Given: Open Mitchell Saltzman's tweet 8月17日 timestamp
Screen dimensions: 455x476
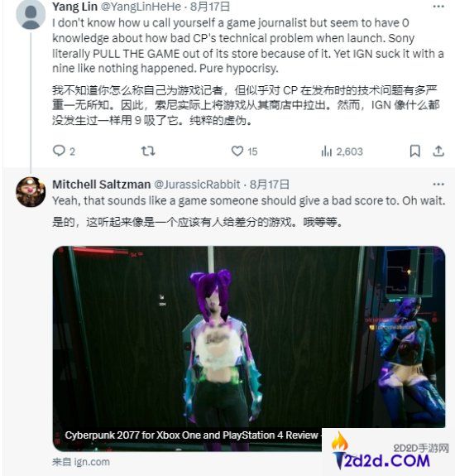Looking at the screenshot, I should click(270, 185).
